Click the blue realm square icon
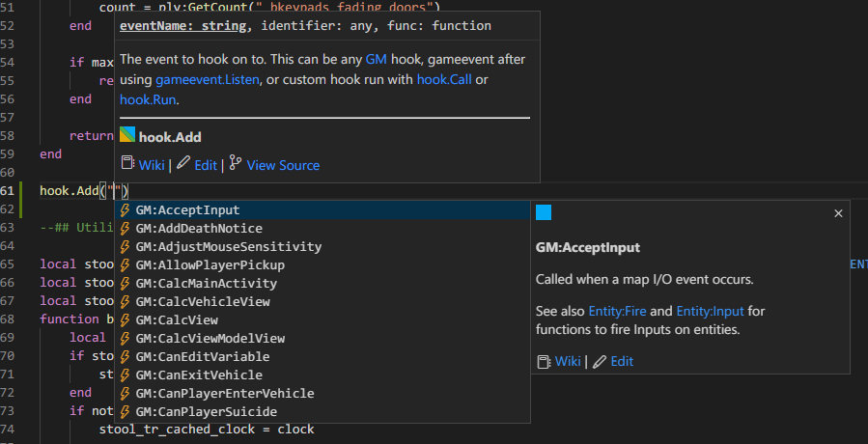Image resolution: width=868 pixels, height=444 pixels. click(544, 213)
